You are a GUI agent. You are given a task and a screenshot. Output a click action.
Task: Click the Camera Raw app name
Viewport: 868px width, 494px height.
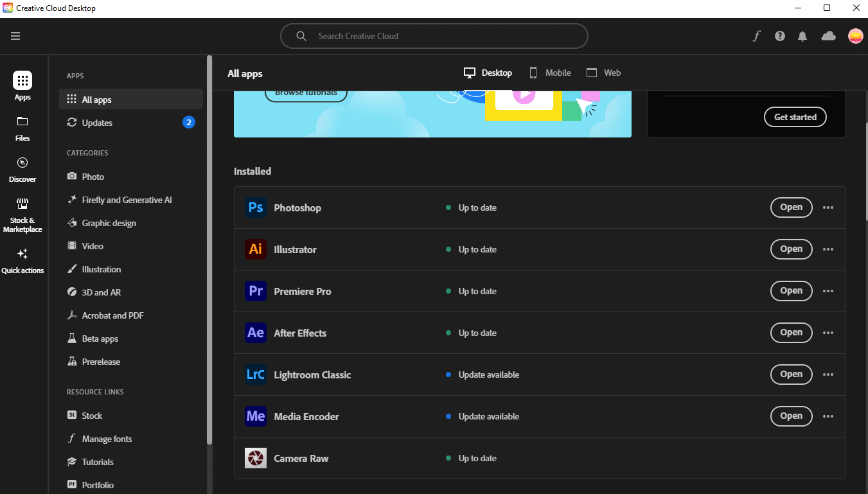pos(301,459)
